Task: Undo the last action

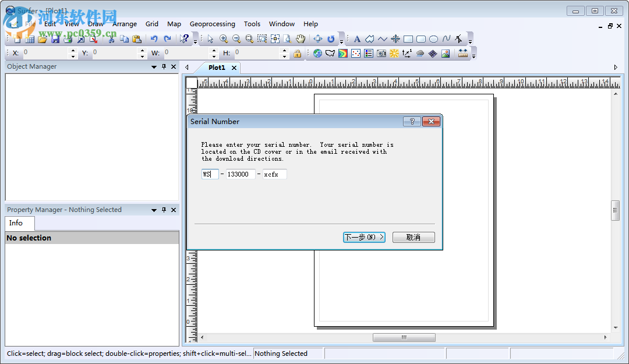Action: pyautogui.click(x=154, y=39)
